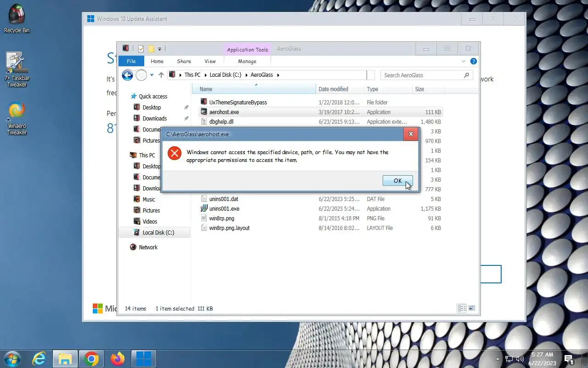Click File Explorer on the taskbar
This screenshot has width=588, height=368.
click(x=65, y=359)
